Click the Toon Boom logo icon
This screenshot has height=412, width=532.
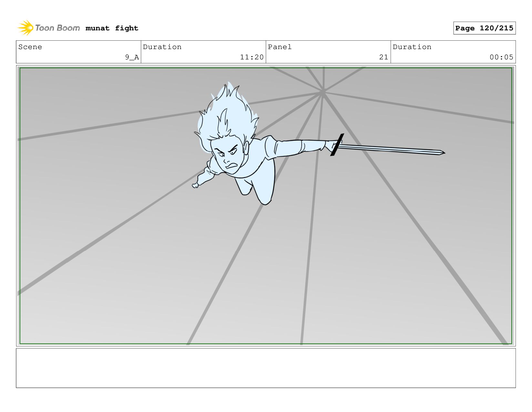(26, 28)
